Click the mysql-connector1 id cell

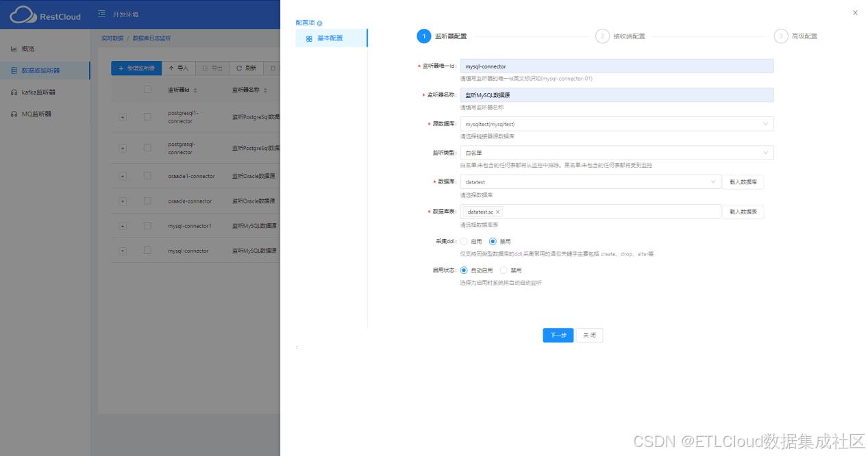tap(190, 226)
